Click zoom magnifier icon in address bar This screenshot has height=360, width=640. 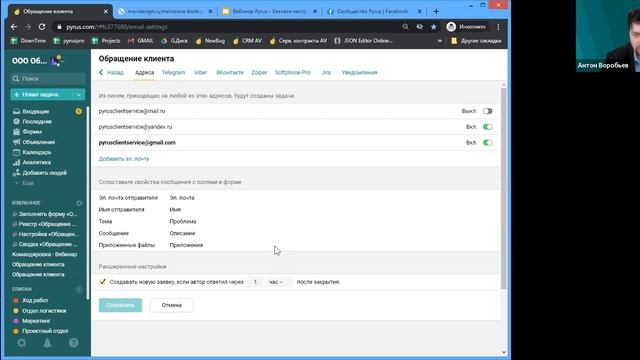pos(405,27)
